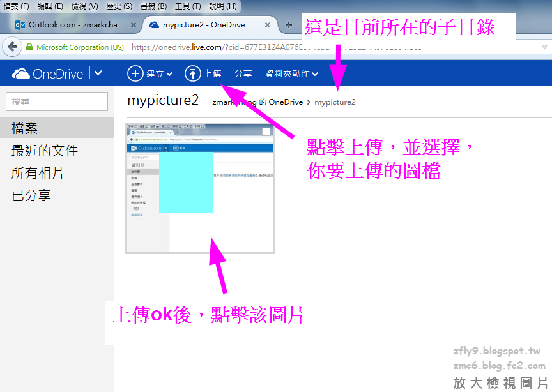
Task: Open the 說明 (H) menu
Action: click(x=222, y=6)
